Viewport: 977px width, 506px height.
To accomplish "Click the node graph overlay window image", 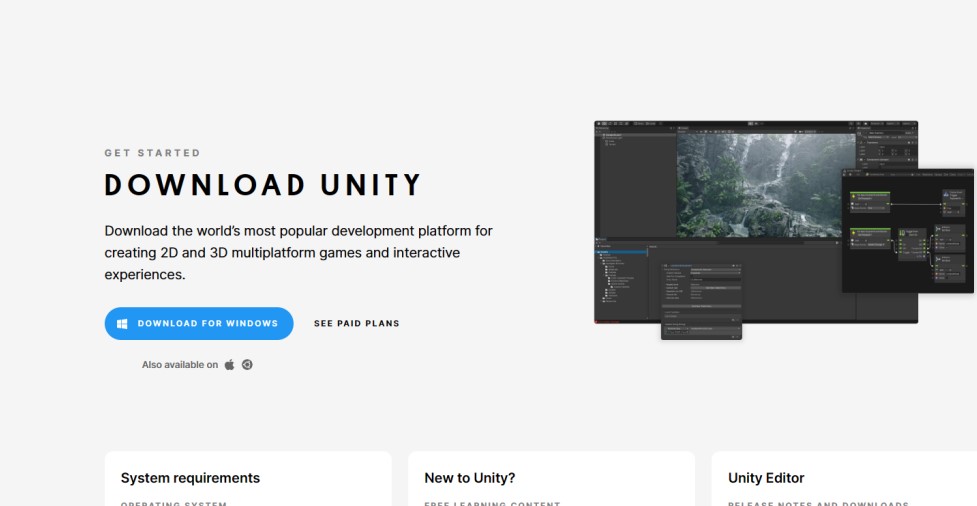I will (x=906, y=230).
